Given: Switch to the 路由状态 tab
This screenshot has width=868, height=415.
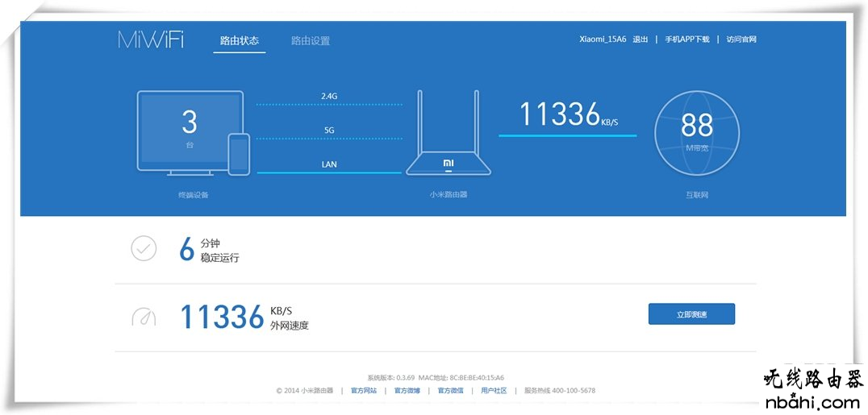Looking at the screenshot, I should click(239, 41).
